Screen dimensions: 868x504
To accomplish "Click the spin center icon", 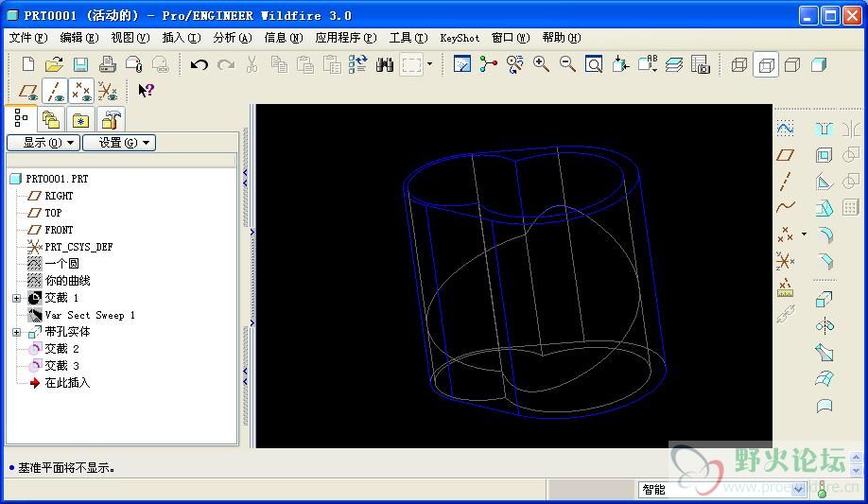I will coord(488,64).
